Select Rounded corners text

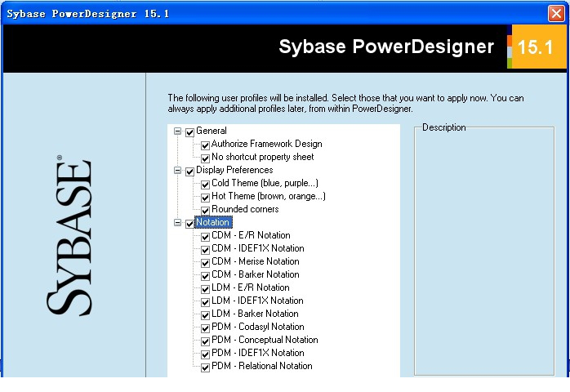245,209
